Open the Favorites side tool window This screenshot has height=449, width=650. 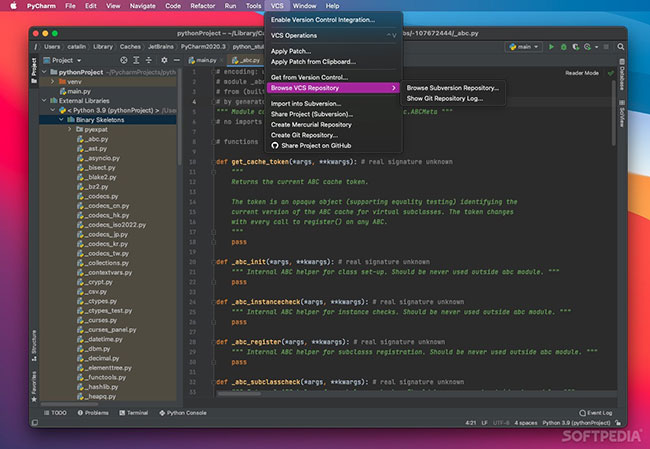coord(34,386)
